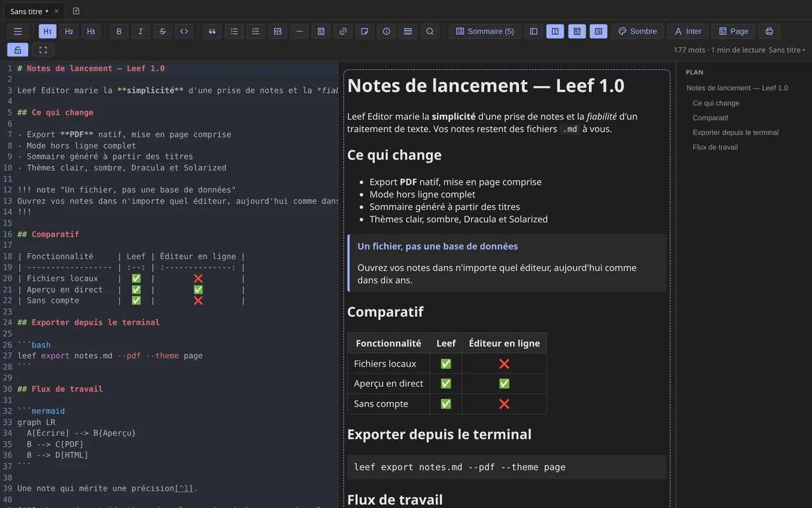The width and height of the screenshot is (812, 508).
Task: Open the Inter font selector
Action: click(x=687, y=31)
